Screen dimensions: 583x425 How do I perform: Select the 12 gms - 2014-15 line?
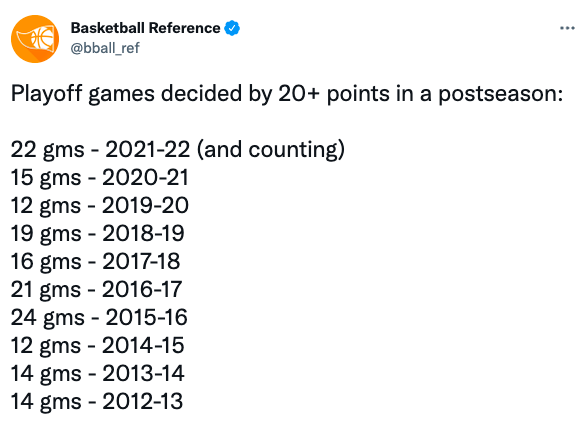(97, 345)
